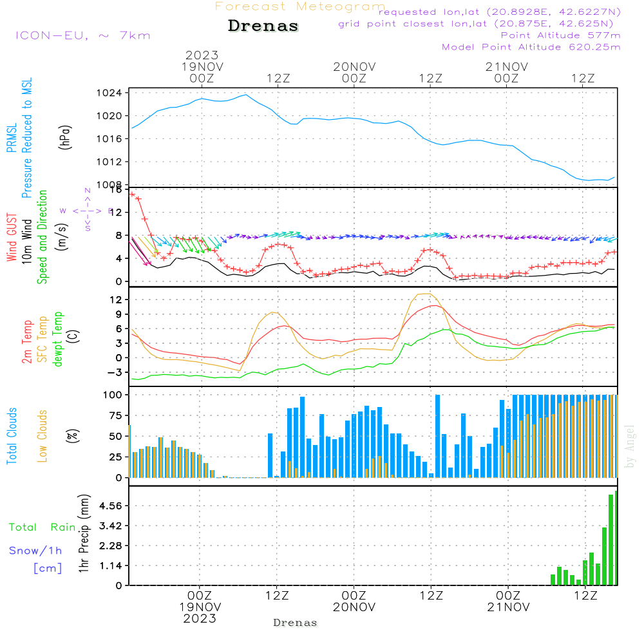
Task: Click the 'ICON-EU, ~ 7km' model label
Action: pyautogui.click(x=83, y=35)
